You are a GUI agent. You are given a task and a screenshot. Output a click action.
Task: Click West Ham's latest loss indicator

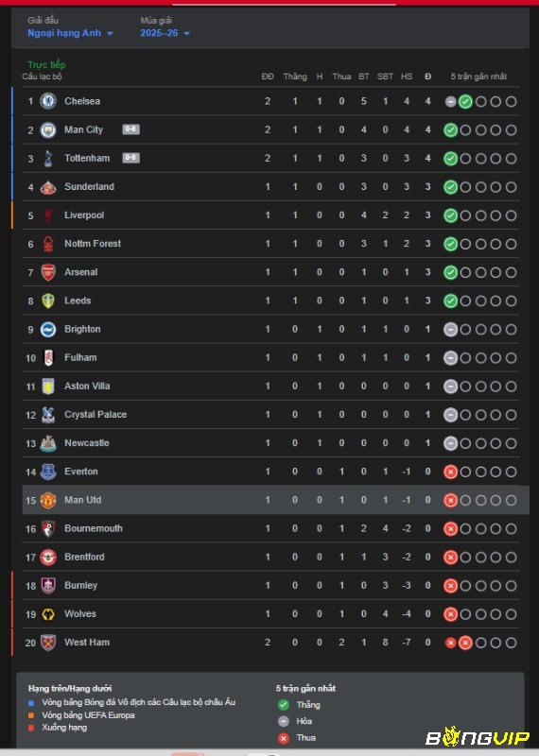click(465, 643)
